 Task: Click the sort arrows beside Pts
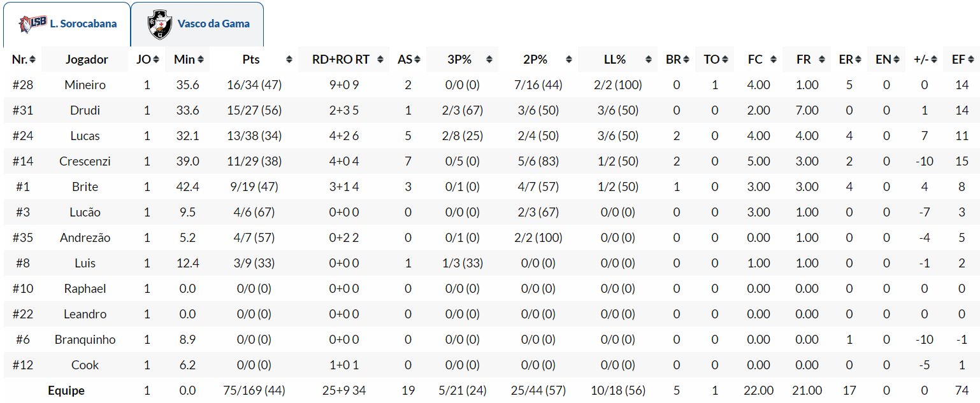(x=289, y=59)
